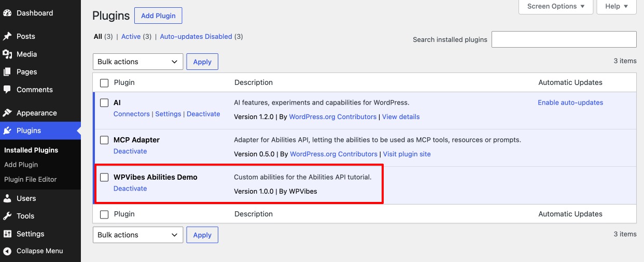Open the top Bulk actions dropdown
The width and height of the screenshot is (644, 262).
point(138,62)
